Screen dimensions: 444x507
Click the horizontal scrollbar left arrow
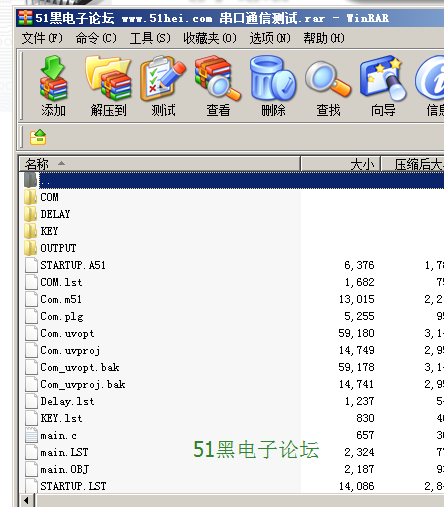[x=26, y=500]
